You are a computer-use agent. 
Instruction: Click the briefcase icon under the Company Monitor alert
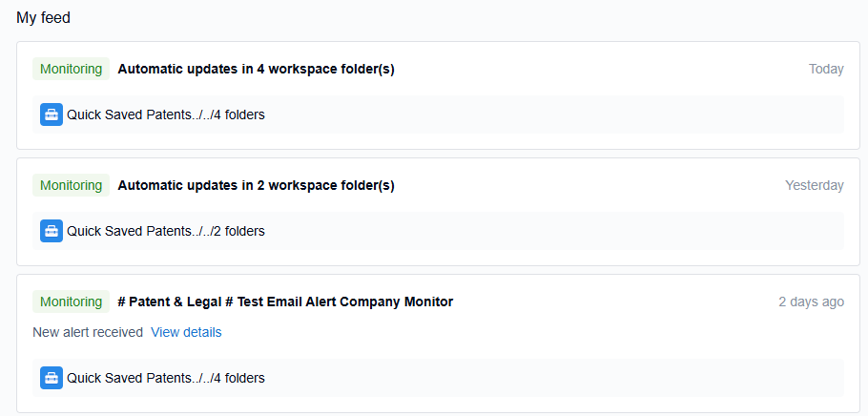52,378
